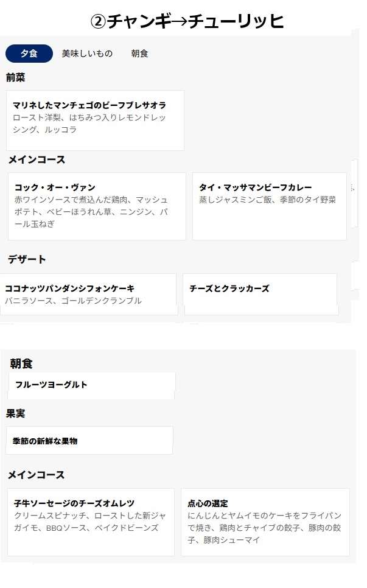
Task: Click the 前菜 section heading
Action: 15,78
